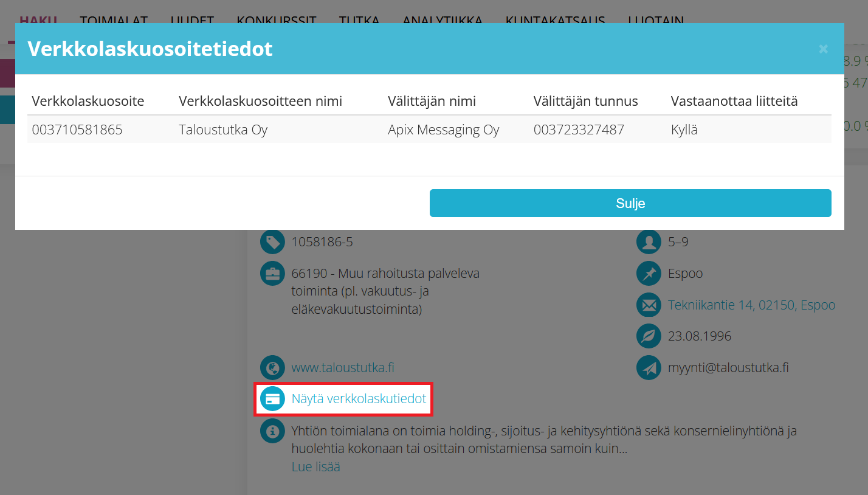This screenshot has height=495, width=868.
Task: Click the info icon beside company description
Action: coord(272,431)
